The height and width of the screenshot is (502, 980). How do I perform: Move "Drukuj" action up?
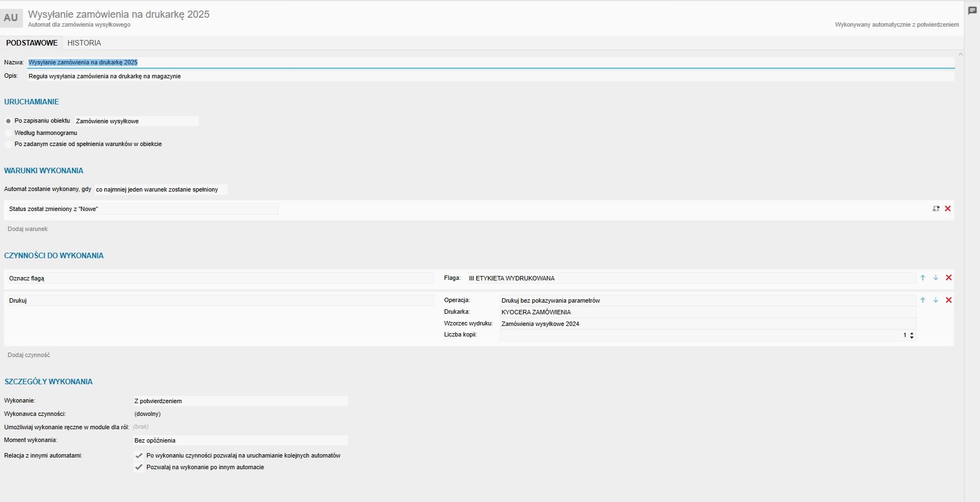(x=923, y=300)
